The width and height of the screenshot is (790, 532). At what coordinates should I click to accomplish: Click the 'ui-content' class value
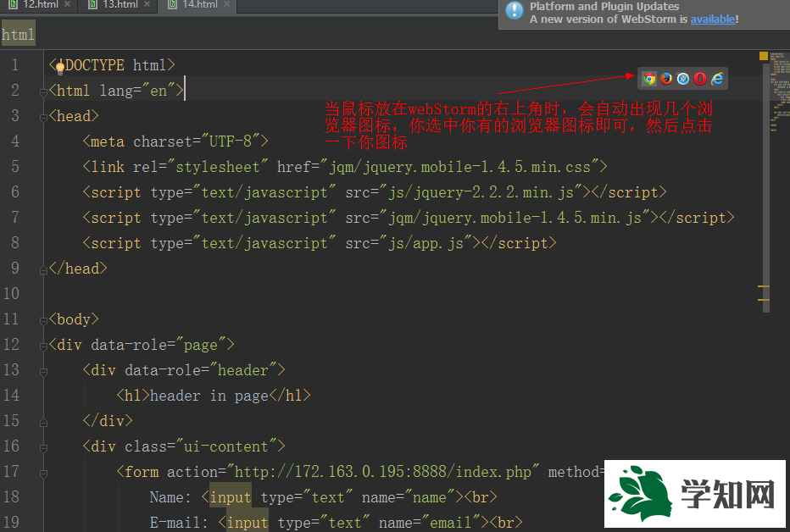click(225, 446)
